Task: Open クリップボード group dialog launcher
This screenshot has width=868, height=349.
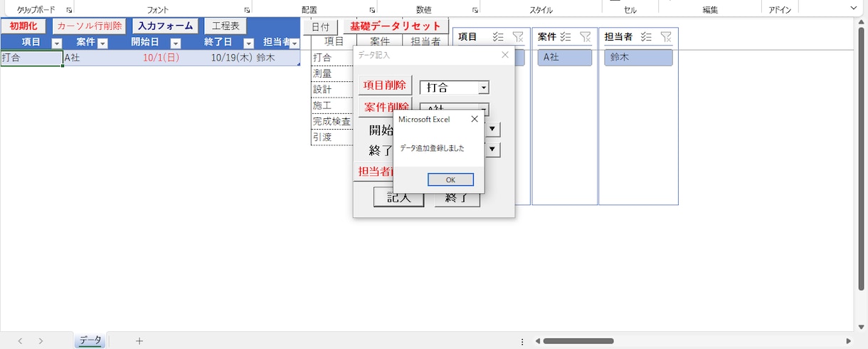Action: [x=69, y=10]
